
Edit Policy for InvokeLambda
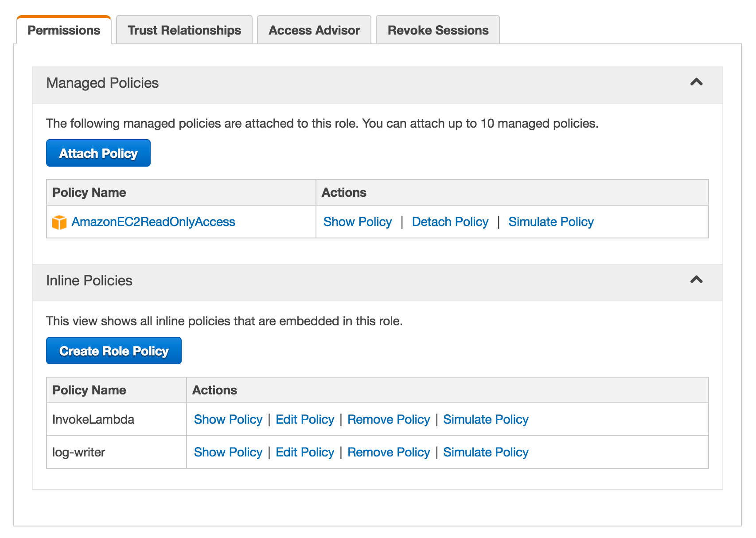[x=305, y=420]
